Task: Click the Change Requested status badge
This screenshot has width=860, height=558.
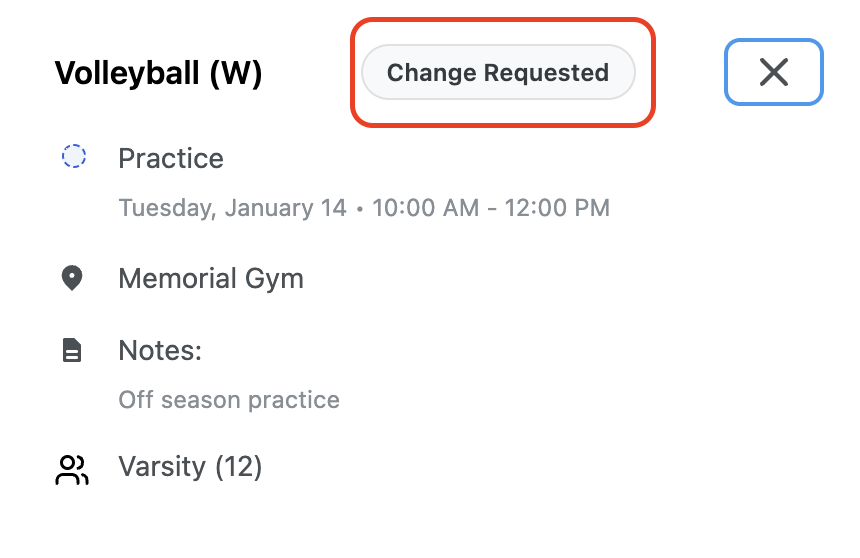Action: point(498,73)
